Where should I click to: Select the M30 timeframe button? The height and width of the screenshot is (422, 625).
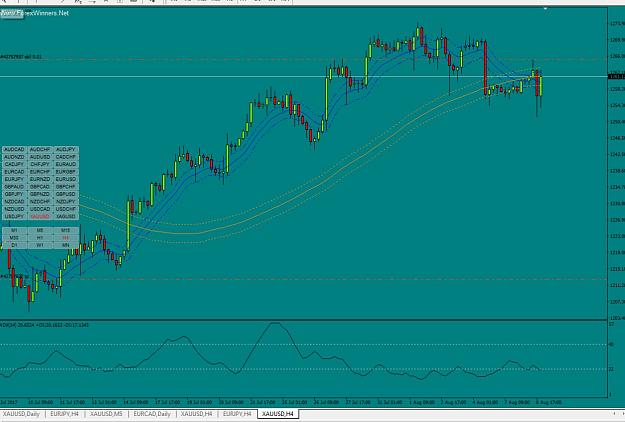click(14, 238)
